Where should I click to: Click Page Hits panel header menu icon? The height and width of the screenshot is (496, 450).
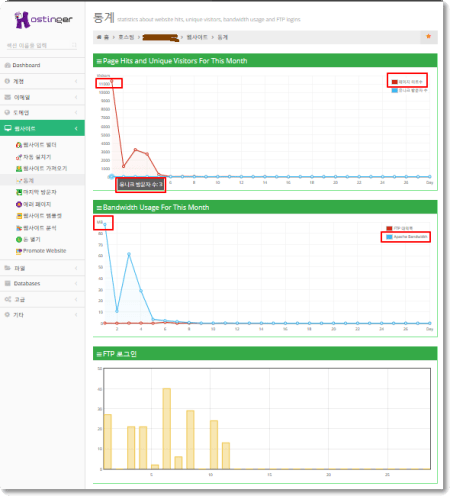99,61
